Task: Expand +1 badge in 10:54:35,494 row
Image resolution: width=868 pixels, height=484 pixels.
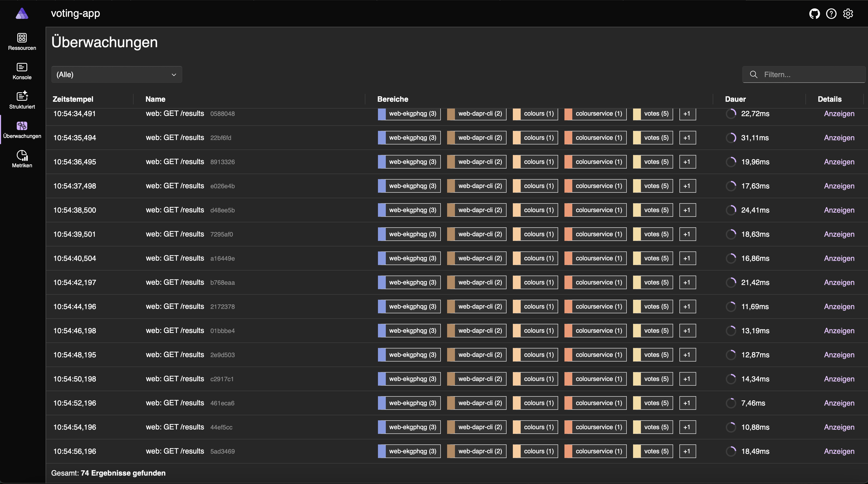Action: pos(687,138)
